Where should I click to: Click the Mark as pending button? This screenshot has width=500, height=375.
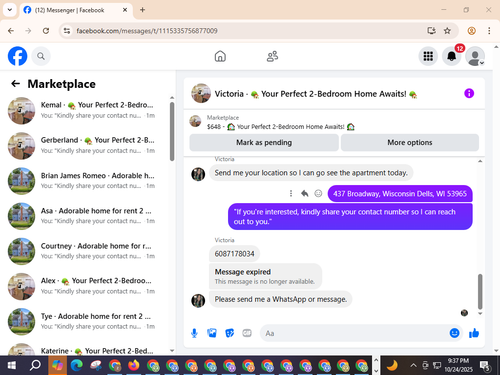coord(264,143)
